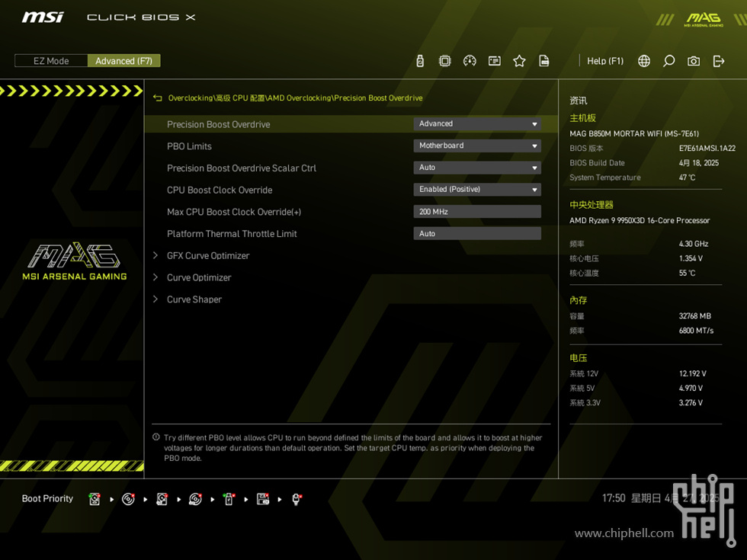The image size is (747, 560).
Task: Click the memory capacity '32768 MB'
Action: click(x=694, y=316)
